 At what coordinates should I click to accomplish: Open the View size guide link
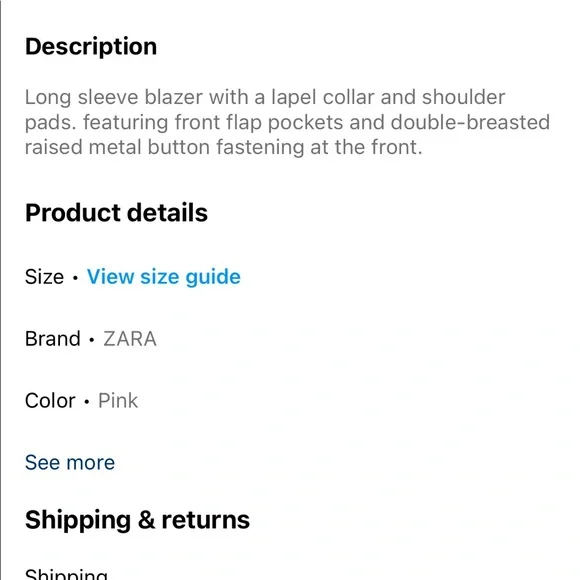(163, 277)
